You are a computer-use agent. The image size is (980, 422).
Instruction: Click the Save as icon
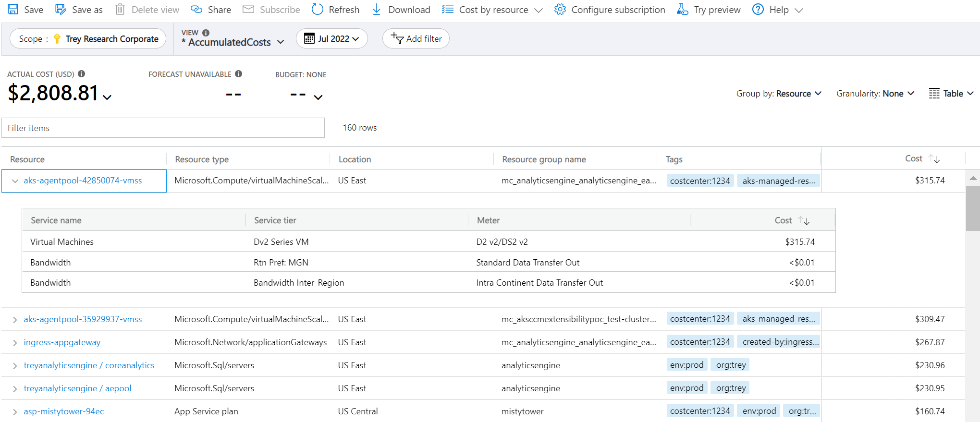(61, 10)
